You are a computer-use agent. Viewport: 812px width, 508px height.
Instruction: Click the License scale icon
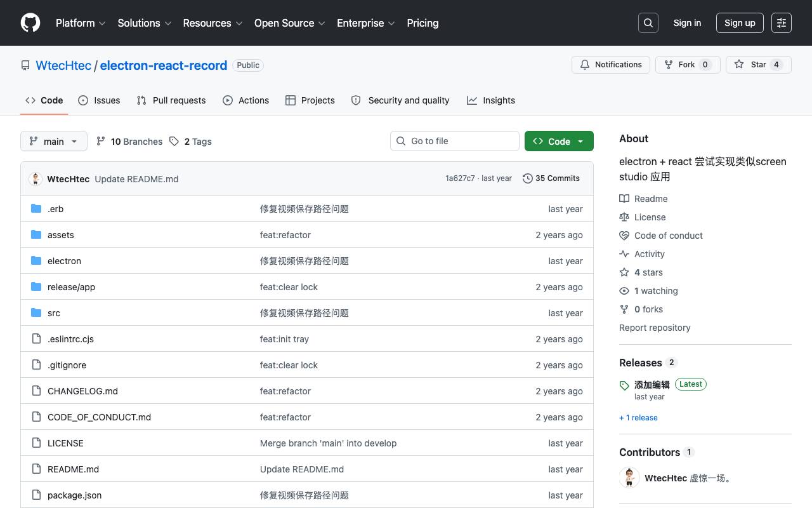(x=624, y=217)
